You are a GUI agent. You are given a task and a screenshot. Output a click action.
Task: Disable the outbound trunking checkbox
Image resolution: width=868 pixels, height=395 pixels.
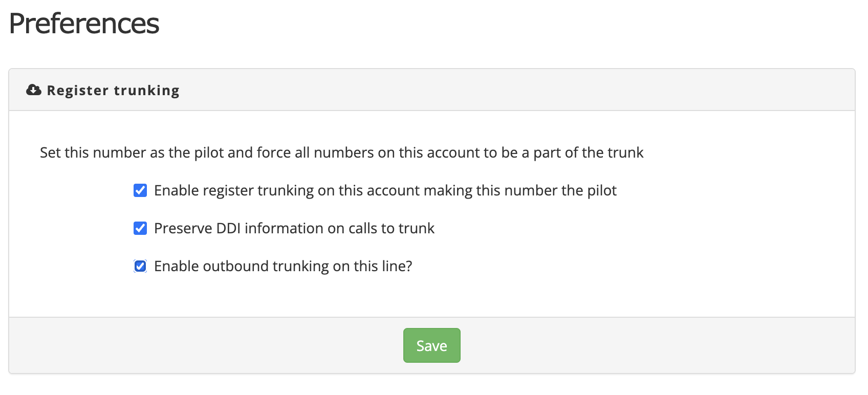tap(140, 266)
